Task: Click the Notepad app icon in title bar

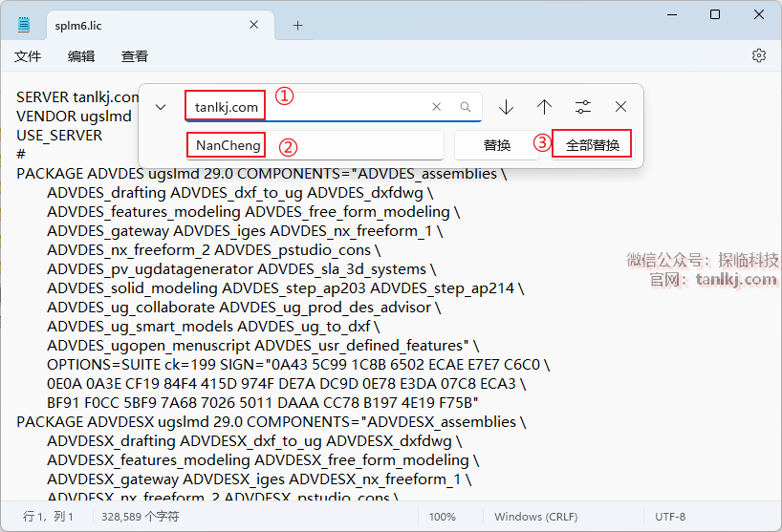Action: tap(24, 25)
